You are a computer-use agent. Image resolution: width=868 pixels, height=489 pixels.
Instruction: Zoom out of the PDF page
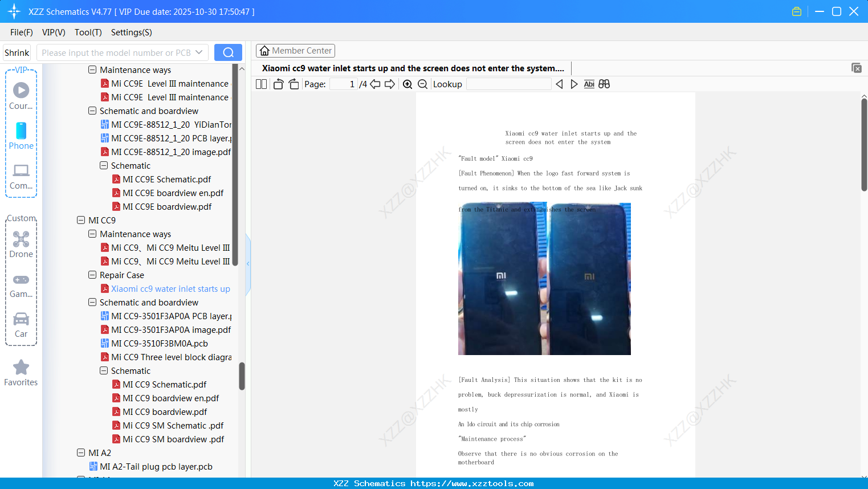coord(422,84)
